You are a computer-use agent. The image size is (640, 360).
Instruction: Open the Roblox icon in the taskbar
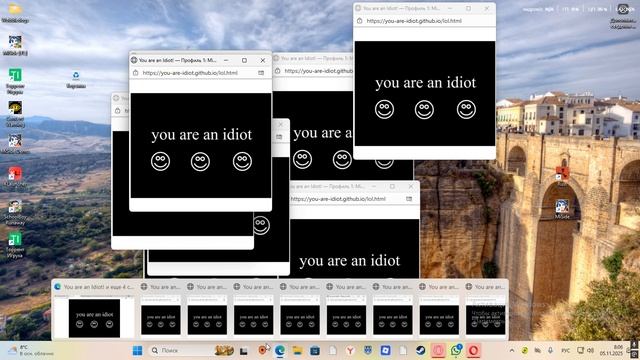(x=385, y=351)
